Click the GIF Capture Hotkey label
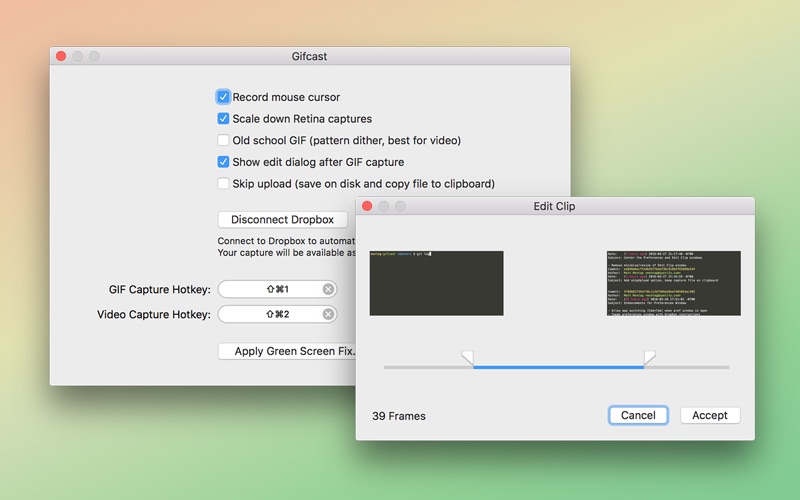800x500 pixels. pyautogui.click(x=160, y=289)
